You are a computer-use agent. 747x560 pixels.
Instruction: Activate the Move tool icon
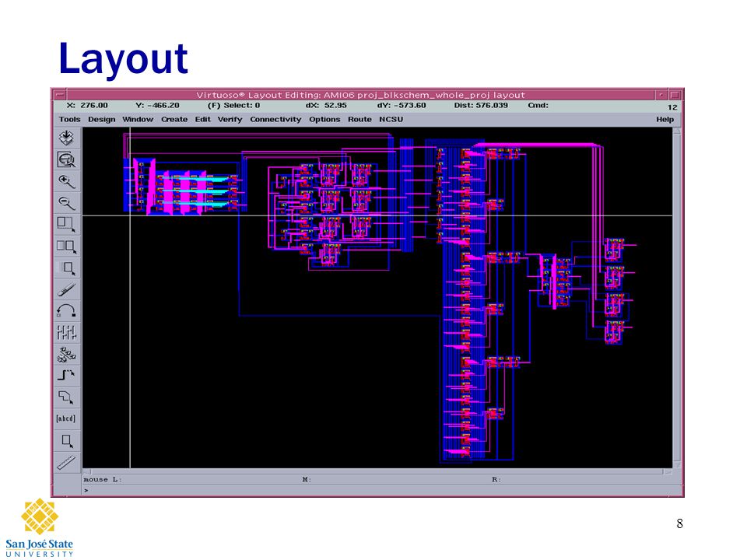point(67,268)
